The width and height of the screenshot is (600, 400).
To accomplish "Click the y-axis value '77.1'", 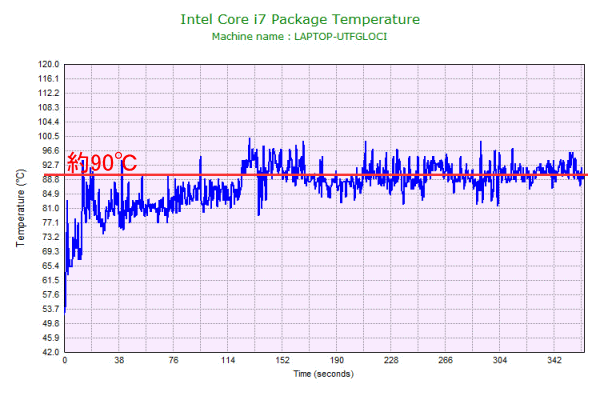I will pos(51,223).
